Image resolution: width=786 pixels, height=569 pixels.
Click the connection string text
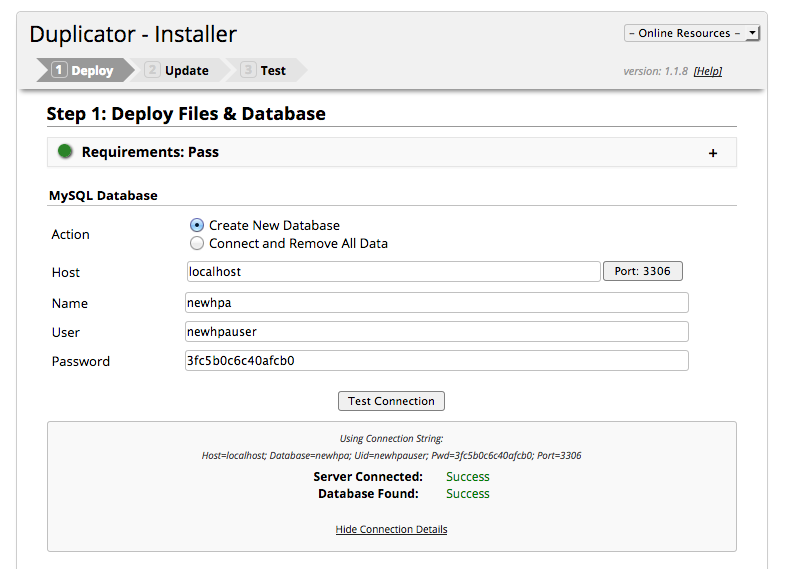pos(391,456)
